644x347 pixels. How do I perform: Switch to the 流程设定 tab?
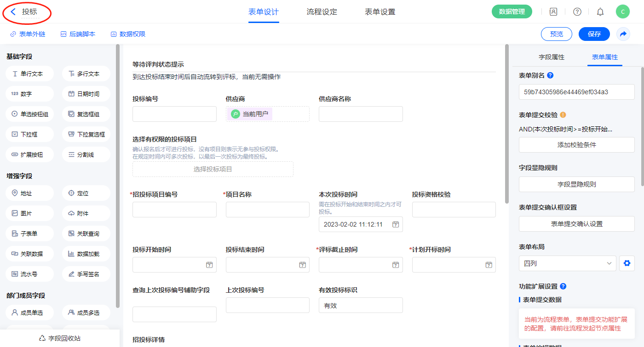pyautogui.click(x=322, y=12)
